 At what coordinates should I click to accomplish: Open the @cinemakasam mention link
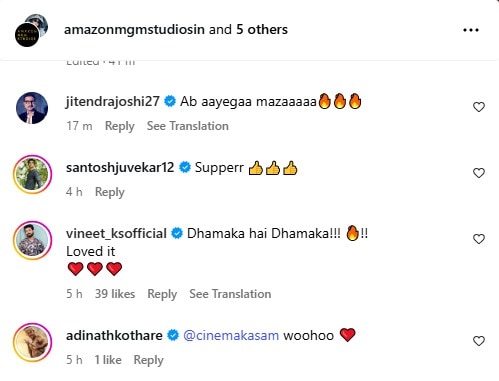coord(231,335)
